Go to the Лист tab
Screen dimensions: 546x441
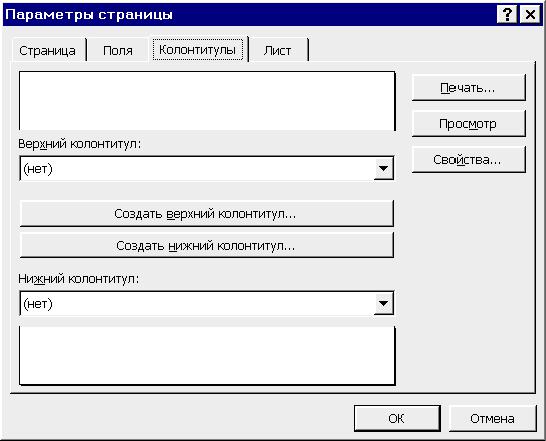click(x=277, y=51)
